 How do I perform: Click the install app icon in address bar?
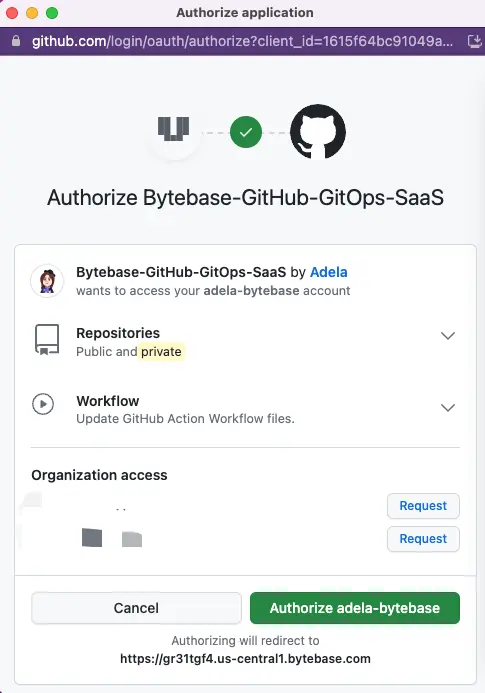(474, 41)
